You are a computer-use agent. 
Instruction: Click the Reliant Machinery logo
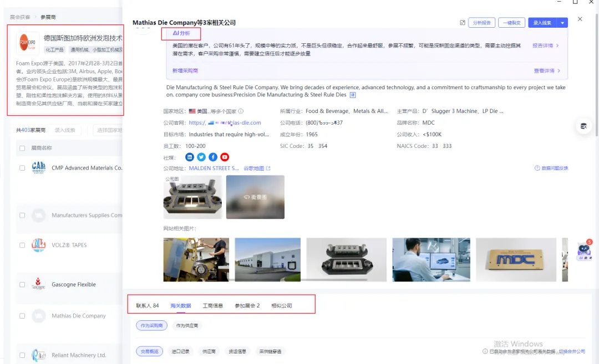pyautogui.click(x=39, y=355)
